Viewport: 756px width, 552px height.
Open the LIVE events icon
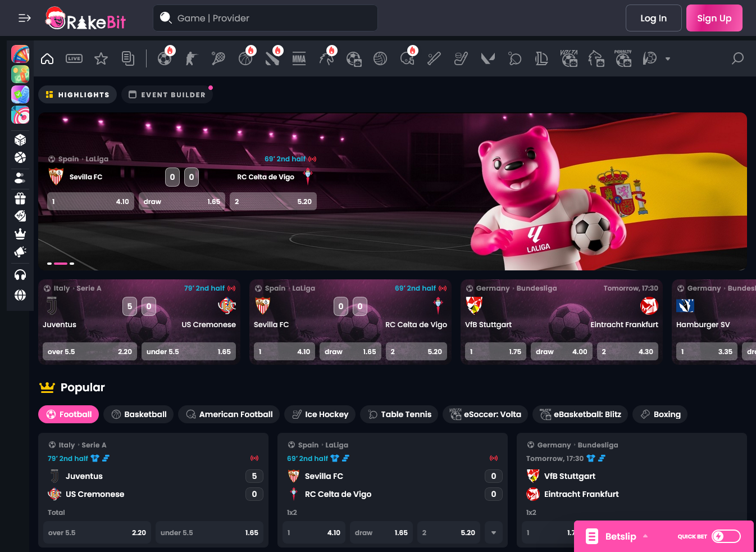click(74, 58)
